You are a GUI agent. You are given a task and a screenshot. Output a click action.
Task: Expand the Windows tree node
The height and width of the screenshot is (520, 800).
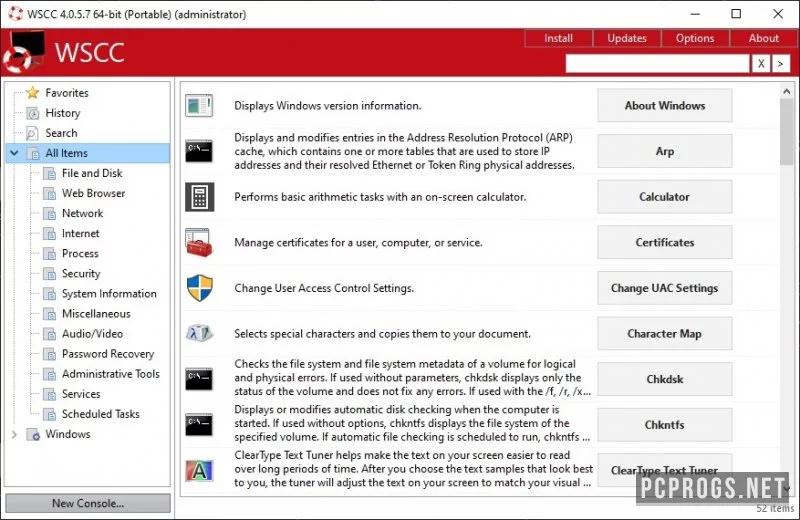tap(14, 434)
